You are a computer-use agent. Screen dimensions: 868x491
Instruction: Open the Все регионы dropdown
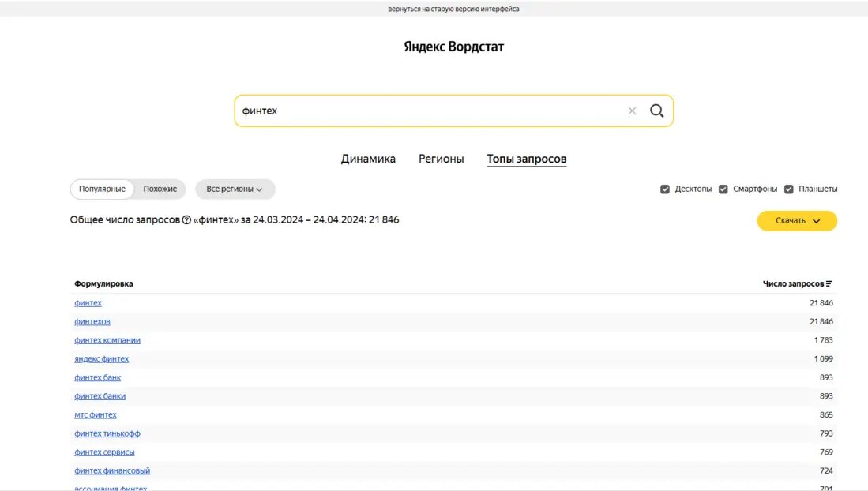235,189
